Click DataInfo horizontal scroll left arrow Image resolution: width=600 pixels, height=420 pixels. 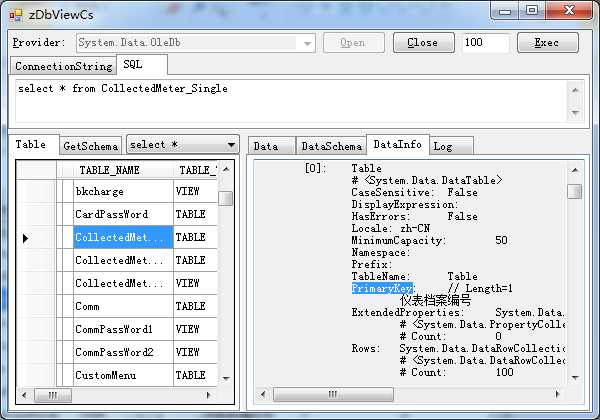click(x=263, y=394)
